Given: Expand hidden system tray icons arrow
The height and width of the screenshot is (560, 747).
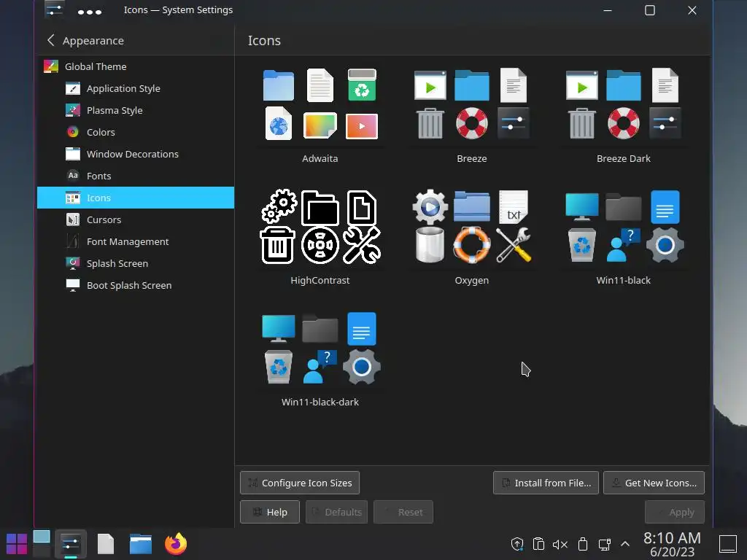Looking at the screenshot, I should tap(625, 544).
